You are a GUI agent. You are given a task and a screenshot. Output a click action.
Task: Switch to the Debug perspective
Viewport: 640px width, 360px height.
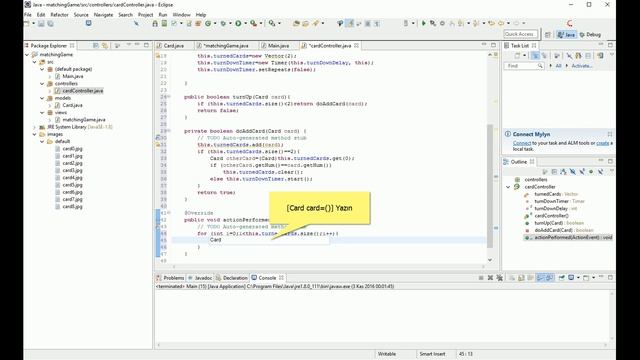(591, 35)
